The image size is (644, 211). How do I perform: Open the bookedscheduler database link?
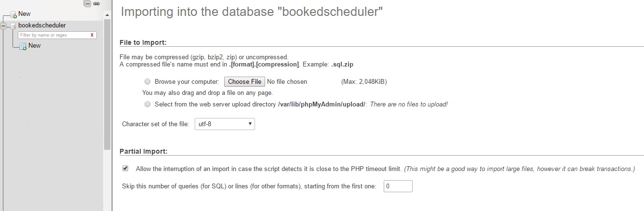pos(42,26)
